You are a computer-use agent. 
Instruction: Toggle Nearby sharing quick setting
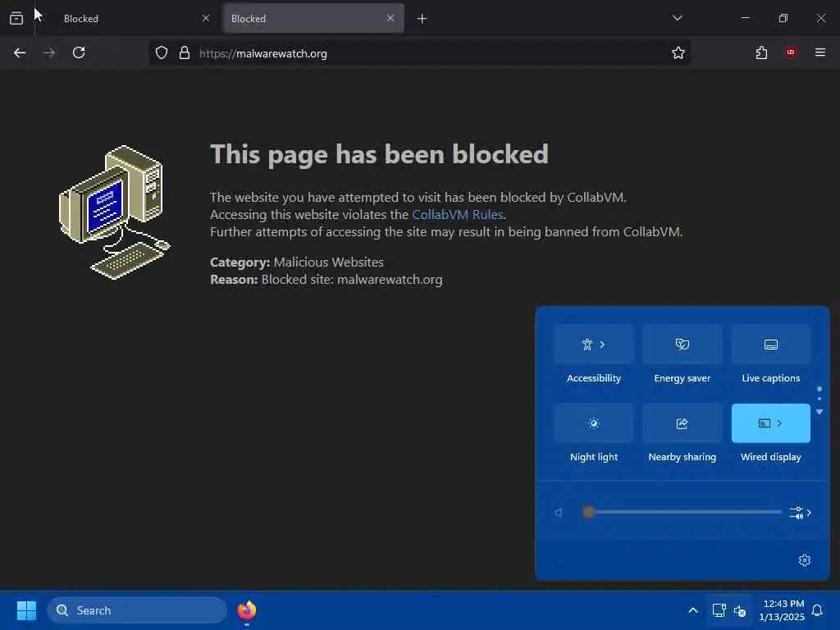coord(682,423)
